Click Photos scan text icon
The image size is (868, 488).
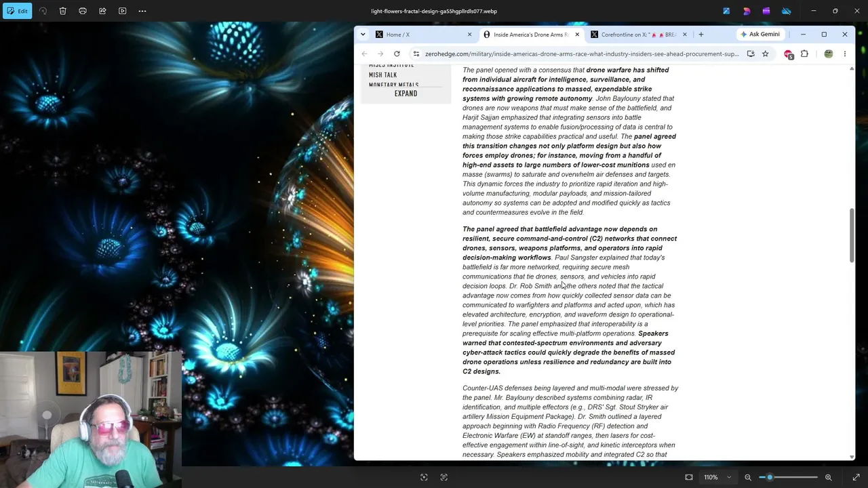444,477
